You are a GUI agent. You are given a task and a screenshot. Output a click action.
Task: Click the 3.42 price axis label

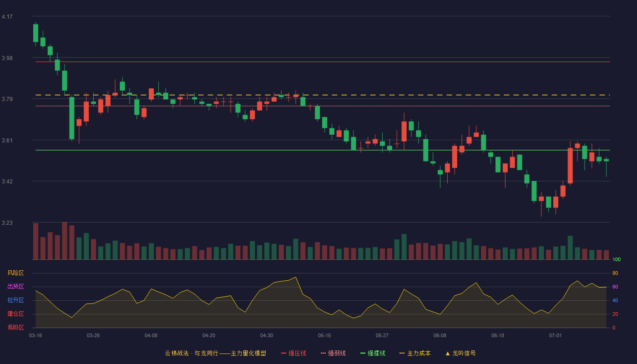(x=7, y=182)
